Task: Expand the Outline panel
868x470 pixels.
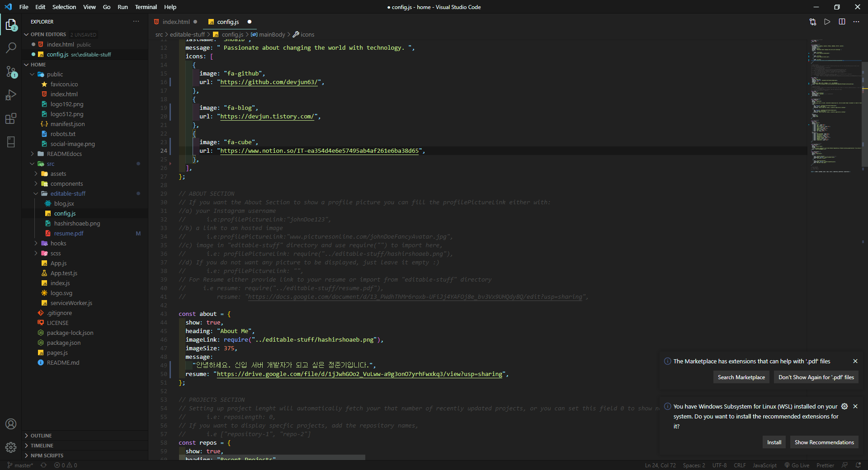Action: click(x=85, y=436)
